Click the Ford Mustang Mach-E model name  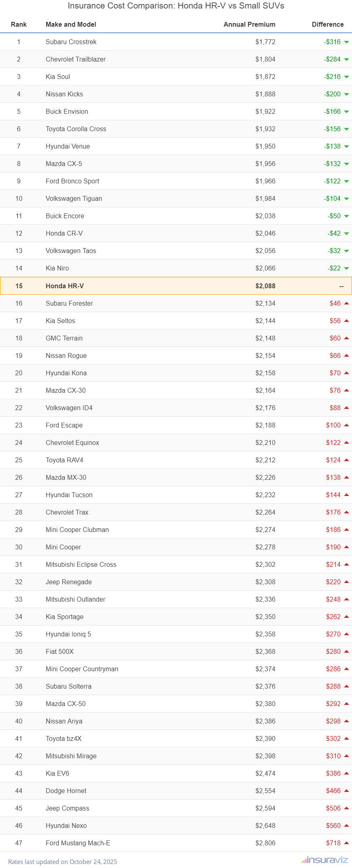tap(78, 843)
